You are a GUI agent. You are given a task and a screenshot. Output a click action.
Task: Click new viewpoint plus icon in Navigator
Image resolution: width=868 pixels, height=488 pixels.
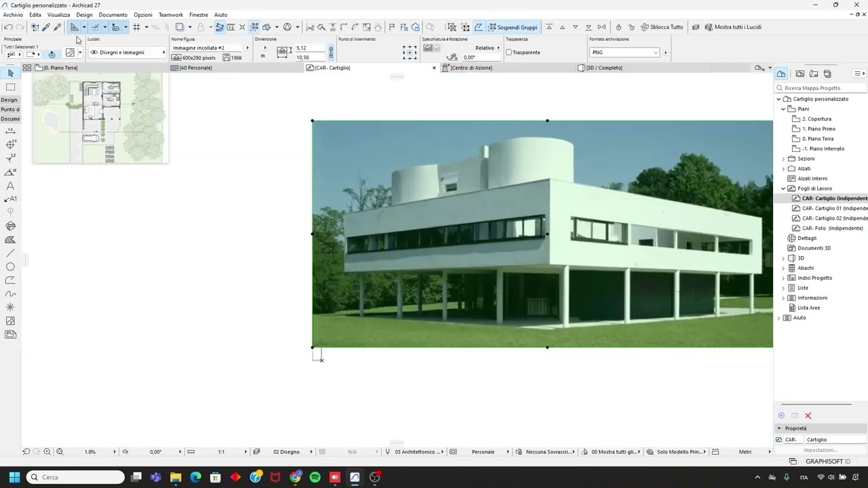point(781,415)
